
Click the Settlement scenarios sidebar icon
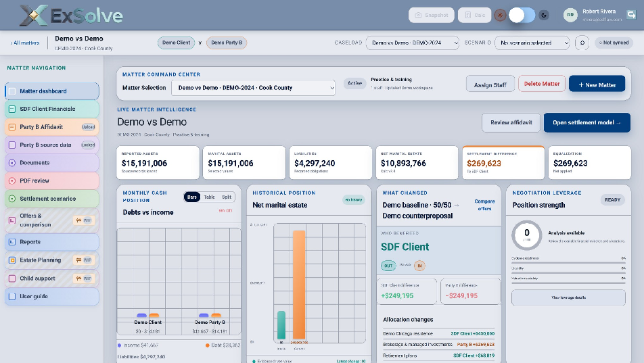tap(12, 199)
